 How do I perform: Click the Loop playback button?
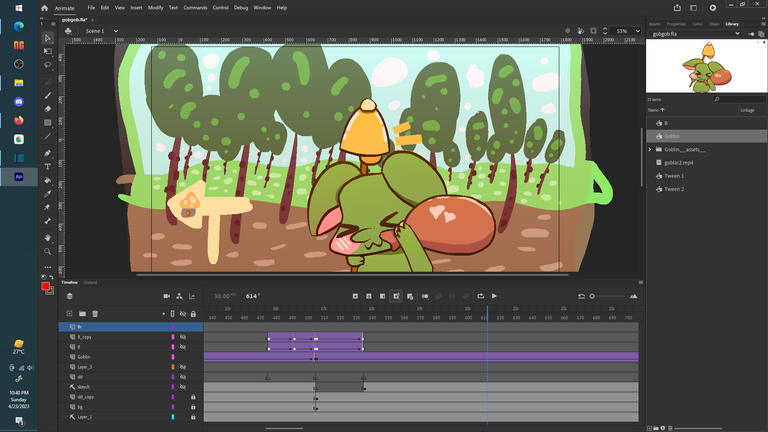coord(480,296)
